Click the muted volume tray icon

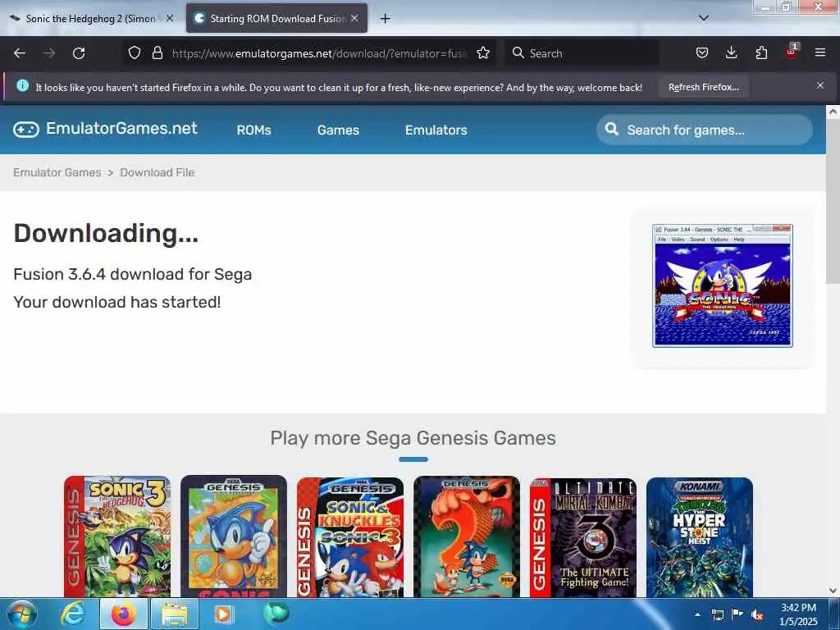pos(757,615)
